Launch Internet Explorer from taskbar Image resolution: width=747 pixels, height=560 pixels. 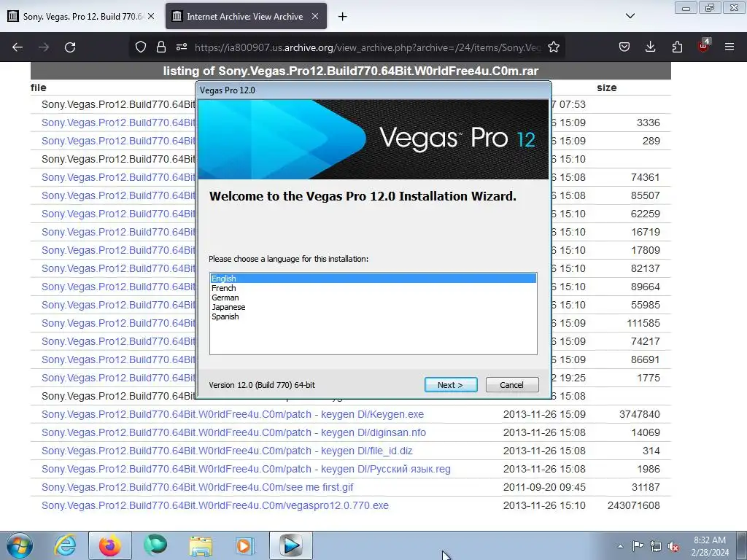pos(65,545)
